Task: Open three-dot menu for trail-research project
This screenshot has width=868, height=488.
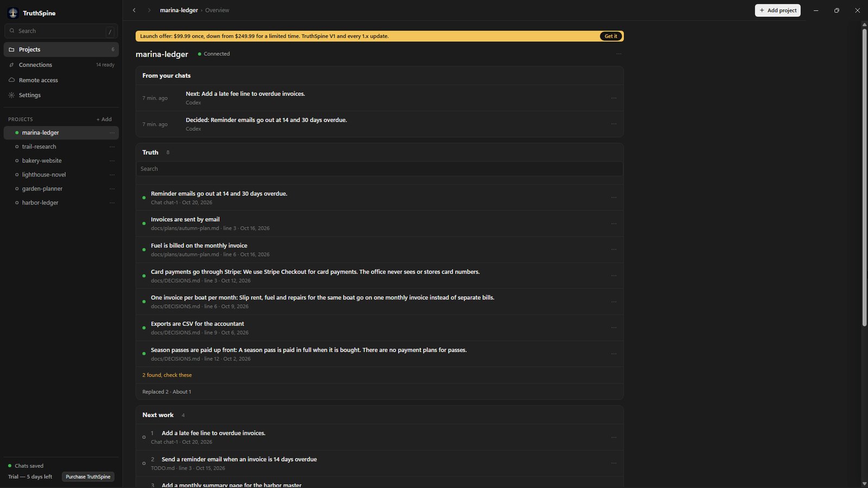Action: click(x=112, y=146)
